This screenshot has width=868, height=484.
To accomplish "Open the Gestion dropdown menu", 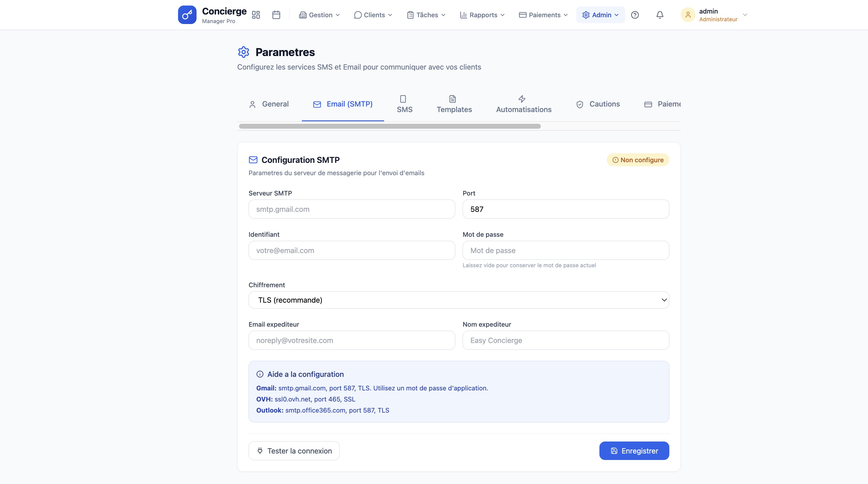I will [319, 14].
